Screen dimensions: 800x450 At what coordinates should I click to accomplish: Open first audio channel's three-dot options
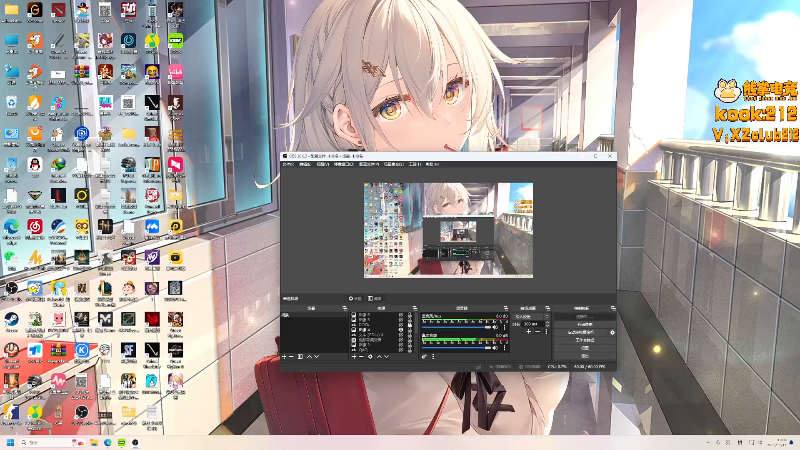[505, 327]
